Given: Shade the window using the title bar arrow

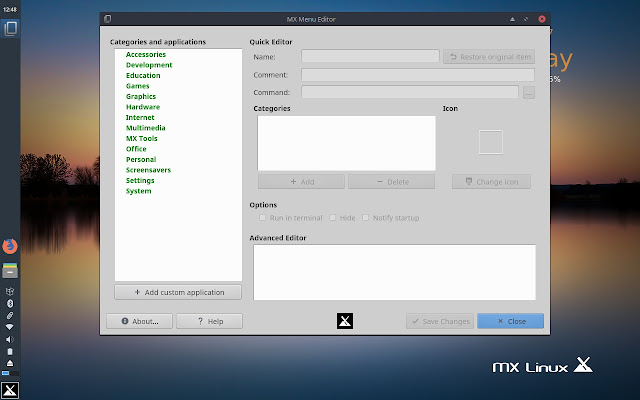Looking at the screenshot, I should coord(512,19).
